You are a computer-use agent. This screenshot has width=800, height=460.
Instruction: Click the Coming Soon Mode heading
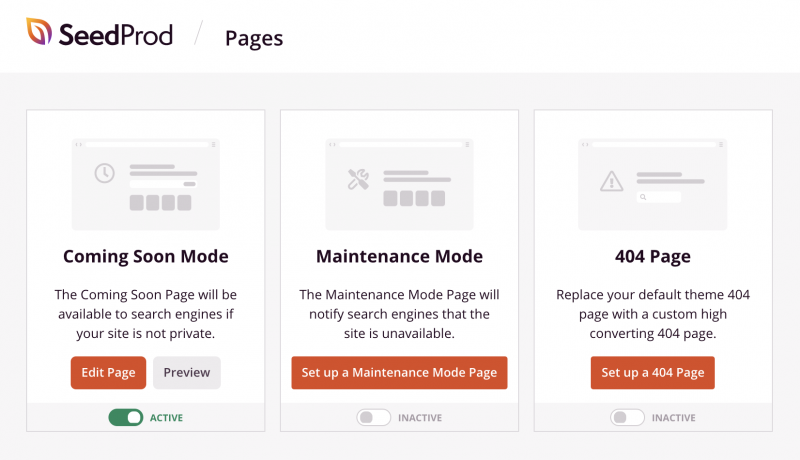146,256
